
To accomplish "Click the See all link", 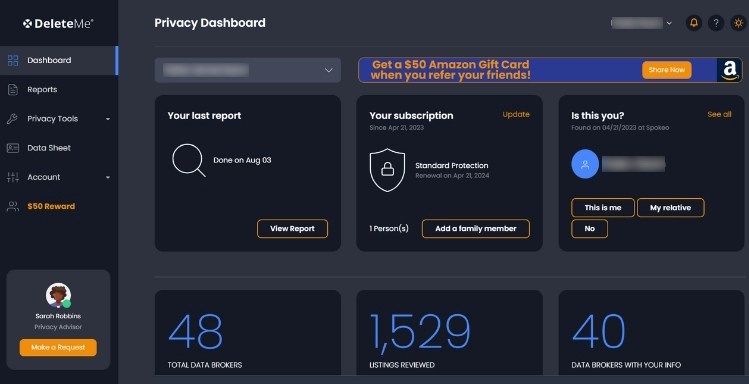I will tap(719, 115).
